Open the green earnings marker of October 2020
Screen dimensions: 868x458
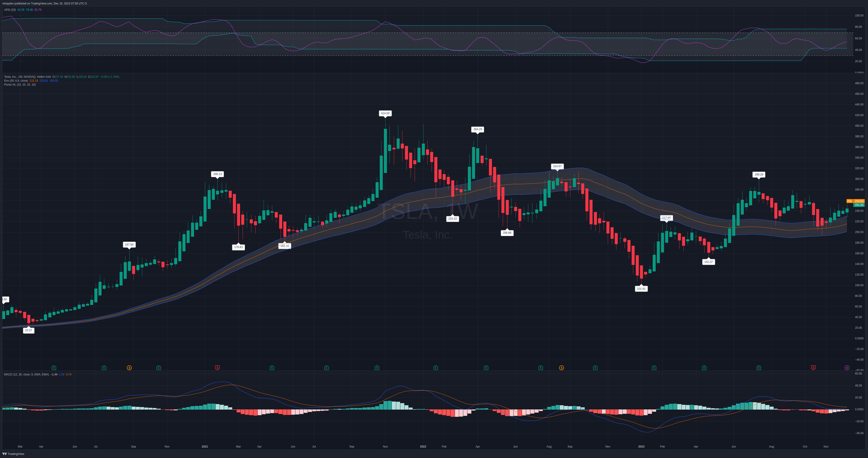tap(159, 368)
